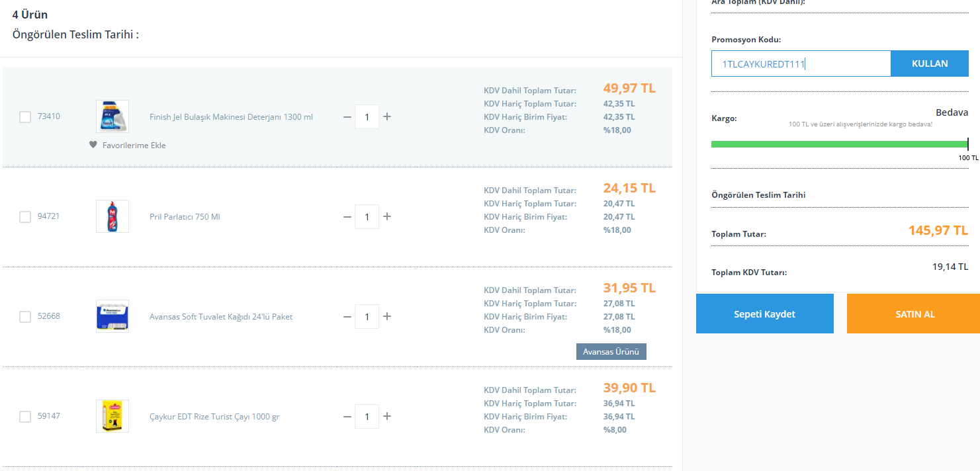Click the 19,14 TL total KDV value
Screen dimensions: 980x471
coord(950,267)
